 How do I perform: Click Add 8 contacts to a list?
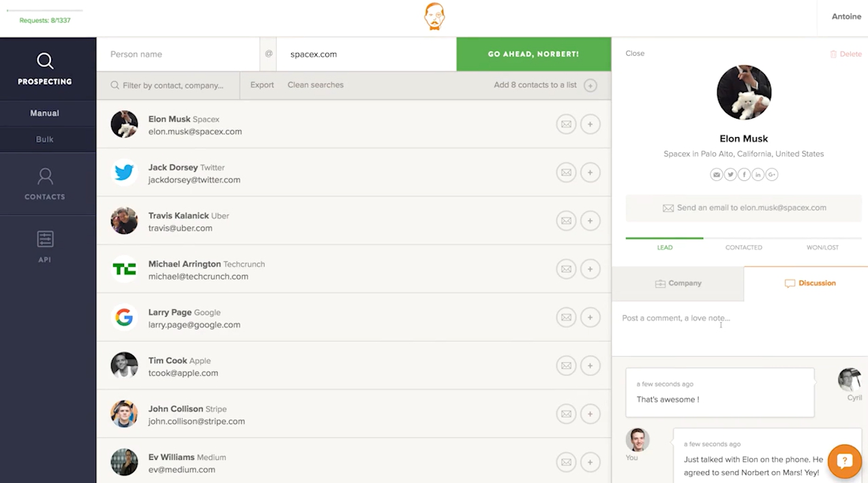(x=535, y=85)
